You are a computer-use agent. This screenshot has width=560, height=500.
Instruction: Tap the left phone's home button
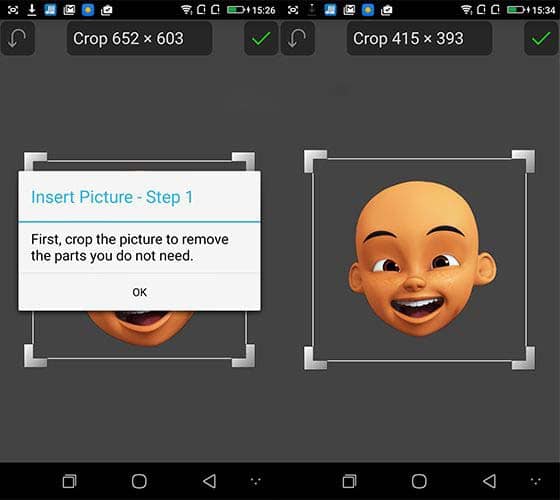click(139, 481)
